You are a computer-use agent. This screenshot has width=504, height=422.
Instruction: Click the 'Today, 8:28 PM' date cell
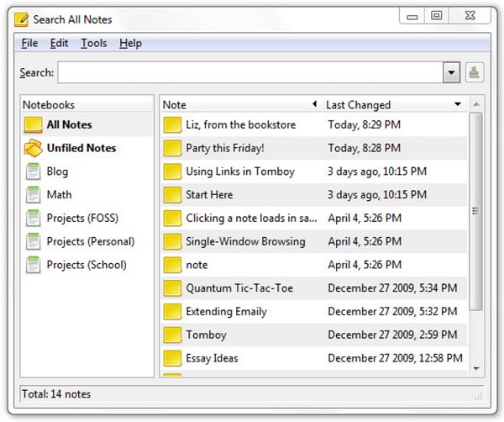tap(365, 148)
